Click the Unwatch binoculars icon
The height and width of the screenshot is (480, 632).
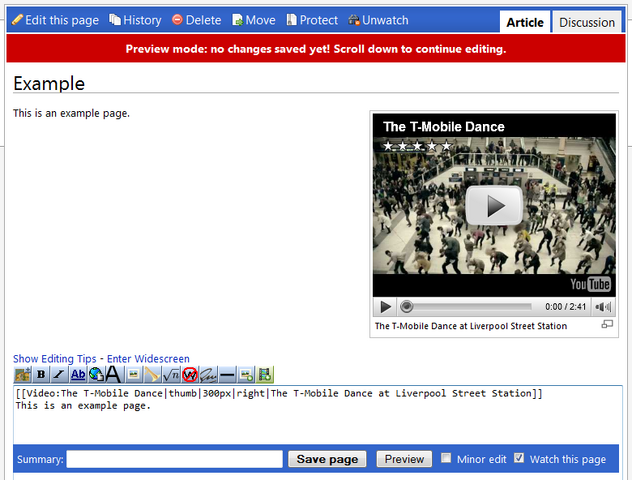354,20
